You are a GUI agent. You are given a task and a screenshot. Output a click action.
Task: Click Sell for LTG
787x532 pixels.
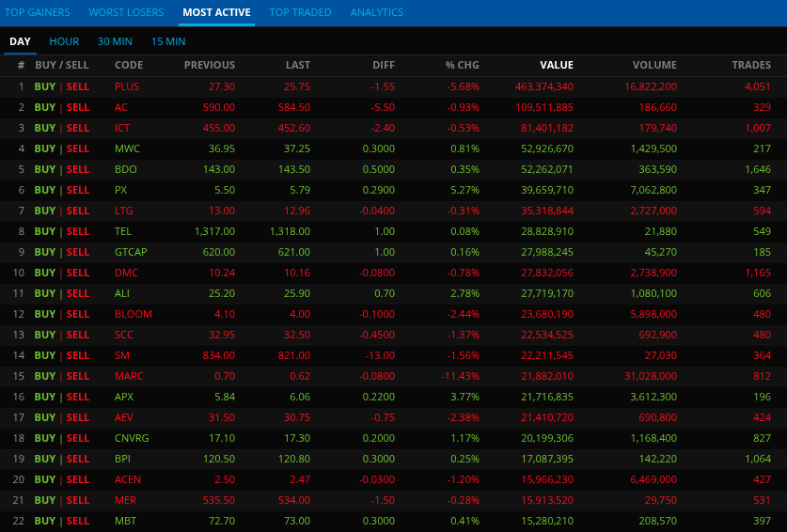[78, 211]
